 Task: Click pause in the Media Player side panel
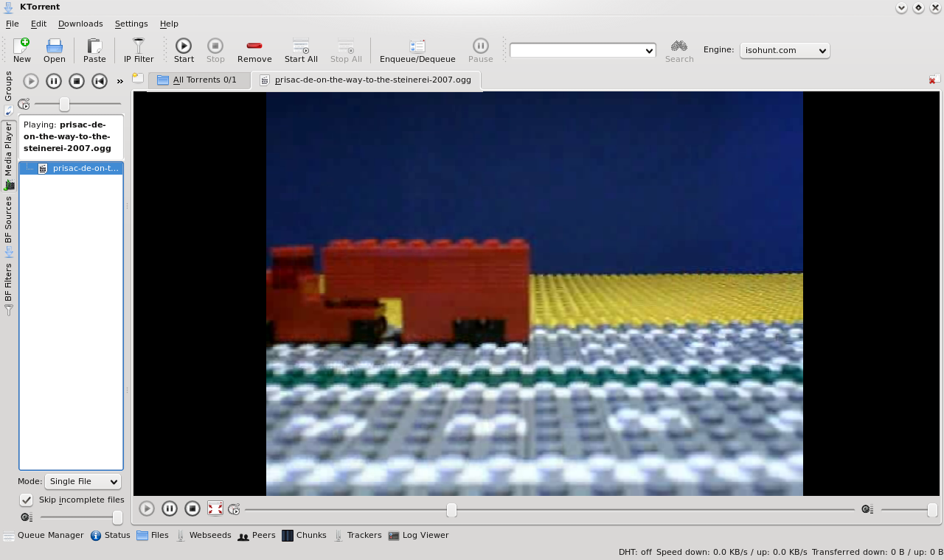[54, 81]
